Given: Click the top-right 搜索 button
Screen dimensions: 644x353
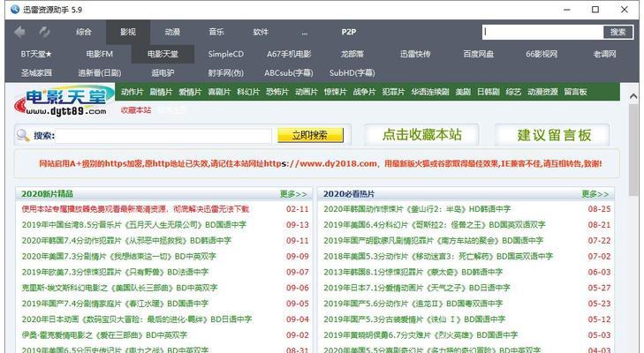Looking at the screenshot, I should [x=618, y=32].
